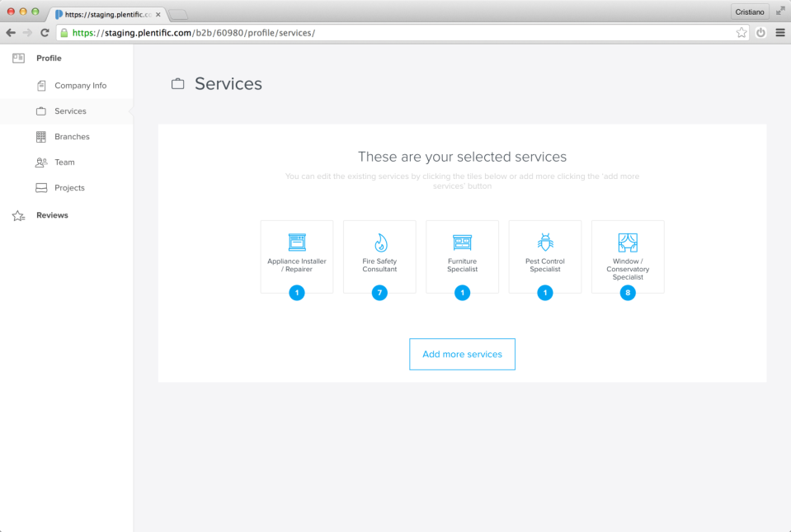
Task: Click the Plentific favicon on the tab
Action: pyautogui.click(x=59, y=15)
